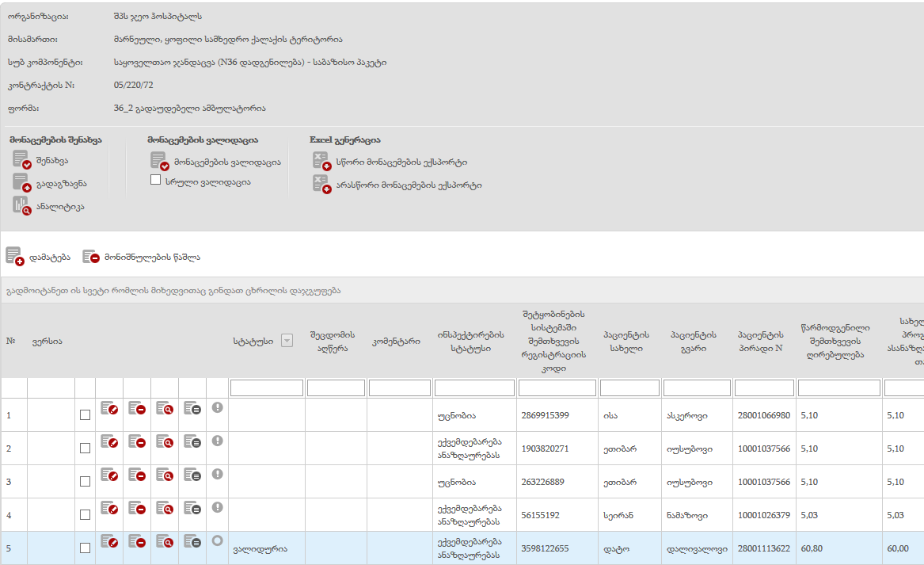Viewport: 924px width, 565px height.
Task: Click არასწორი მონაცემების ექსპორტი Excel icon
Action: click(x=321, y=184)
